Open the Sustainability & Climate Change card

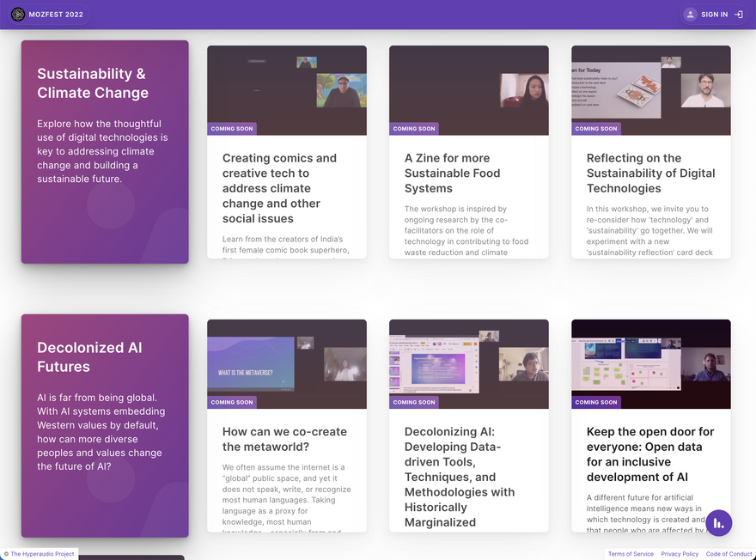[x=104, y=151]
